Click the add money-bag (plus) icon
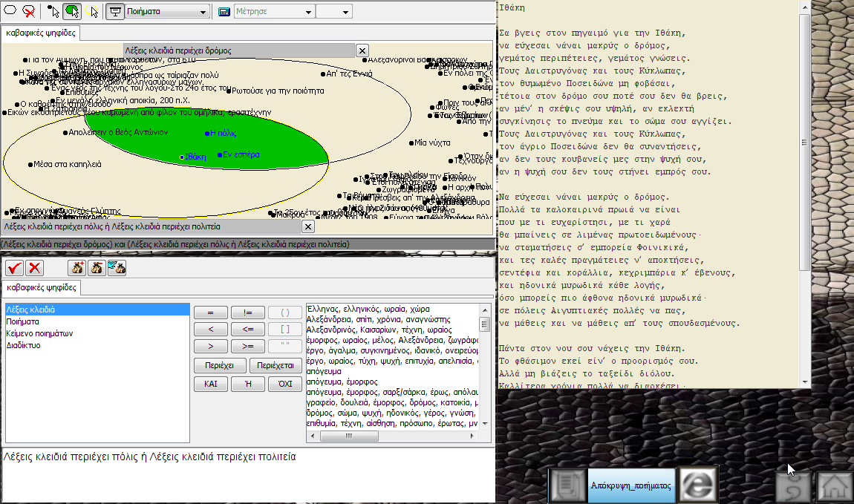854x504 pixels. 77,268
